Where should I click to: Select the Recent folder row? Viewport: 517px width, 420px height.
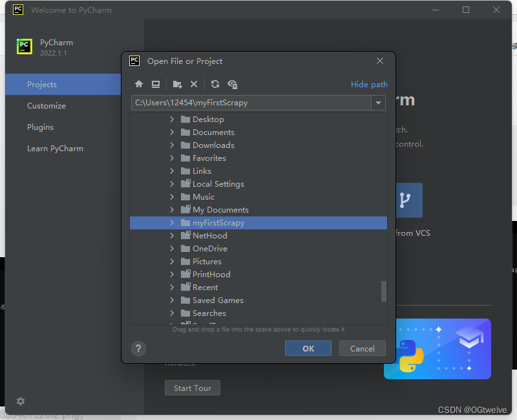point(258,288)
